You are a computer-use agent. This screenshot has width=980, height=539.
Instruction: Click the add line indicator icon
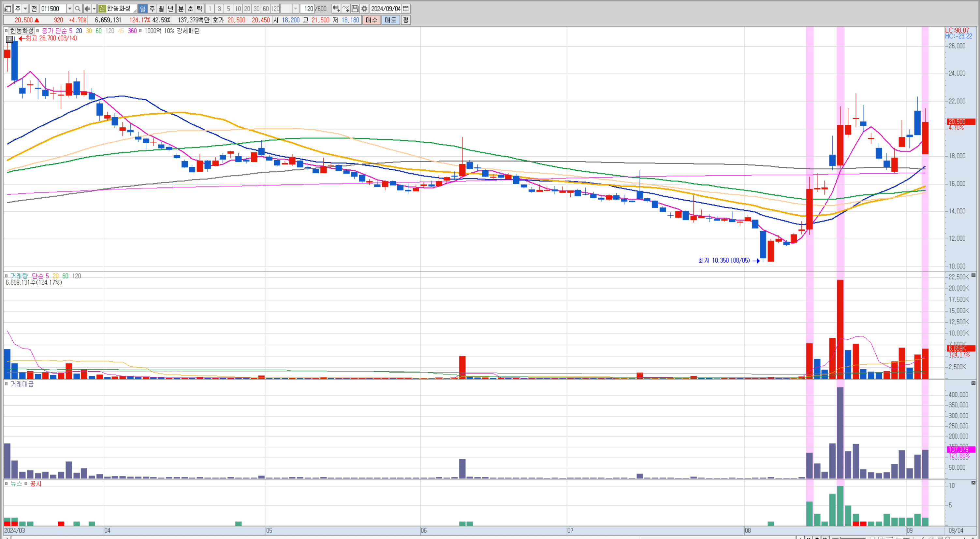(345, 9)
